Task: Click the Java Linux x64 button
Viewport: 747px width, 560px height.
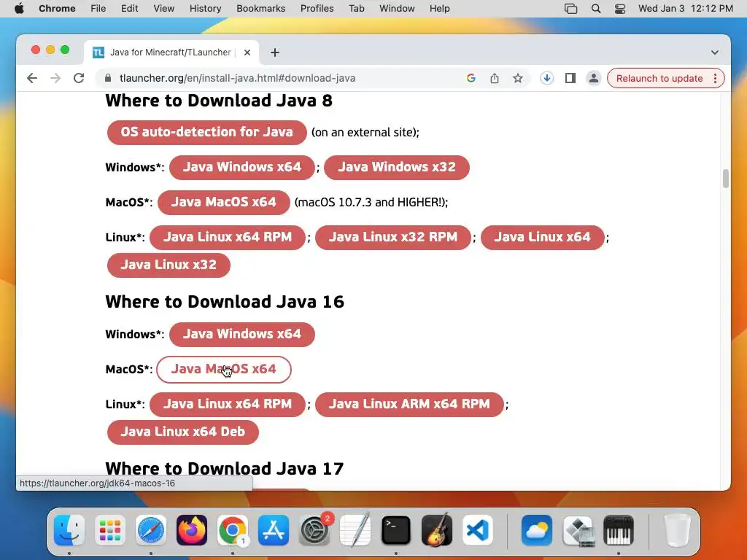Action: coord(543,237)
